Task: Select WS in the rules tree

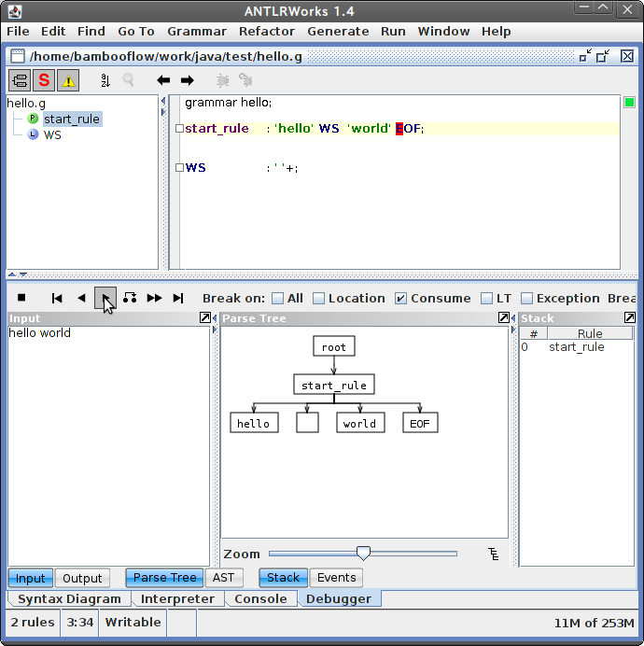Action: point(52,135)
